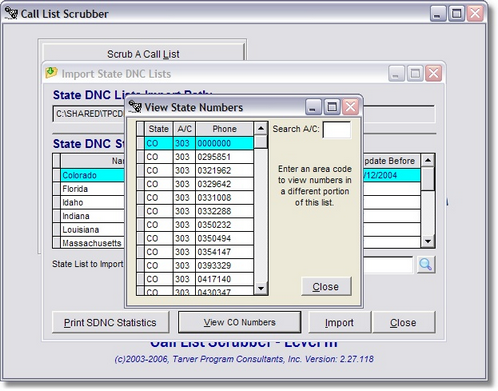Click Close button in Import State DNC Lists
The width and height of the screenshot is (498, 391).
(403, 322)
